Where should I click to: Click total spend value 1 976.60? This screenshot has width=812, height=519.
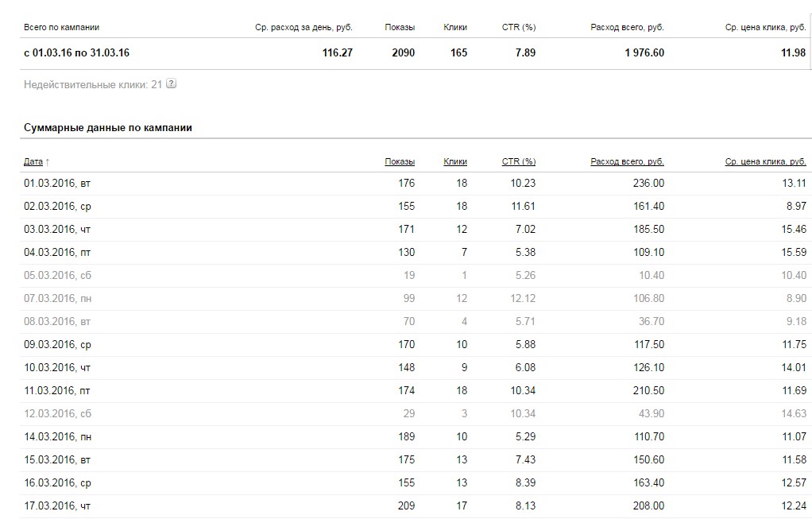(644, 52)
